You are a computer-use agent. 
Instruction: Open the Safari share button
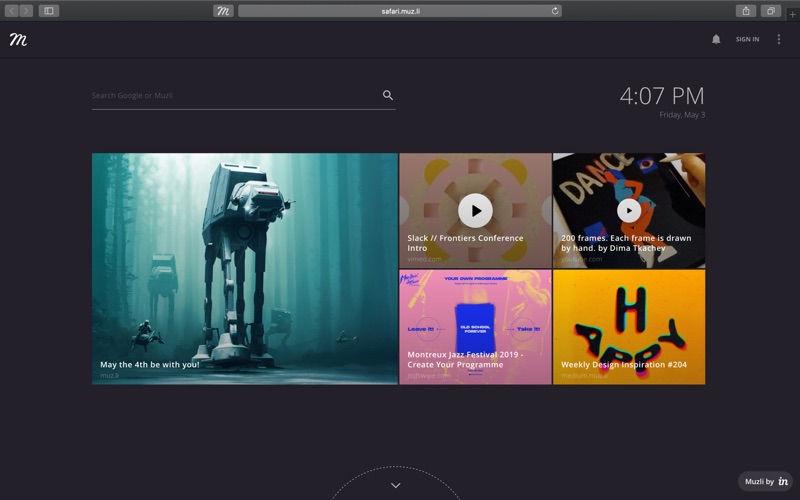pos(746,11)
